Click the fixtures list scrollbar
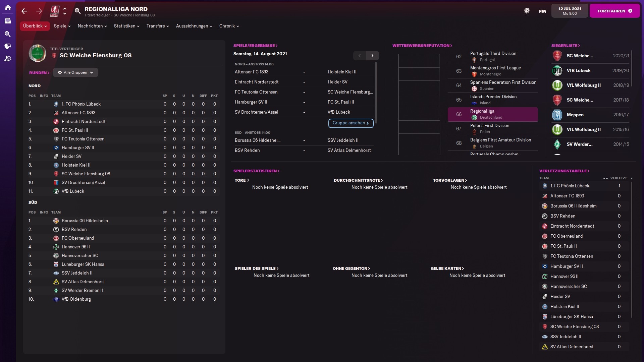The height and width of the screenshot is (362, 644). point(376,92)
